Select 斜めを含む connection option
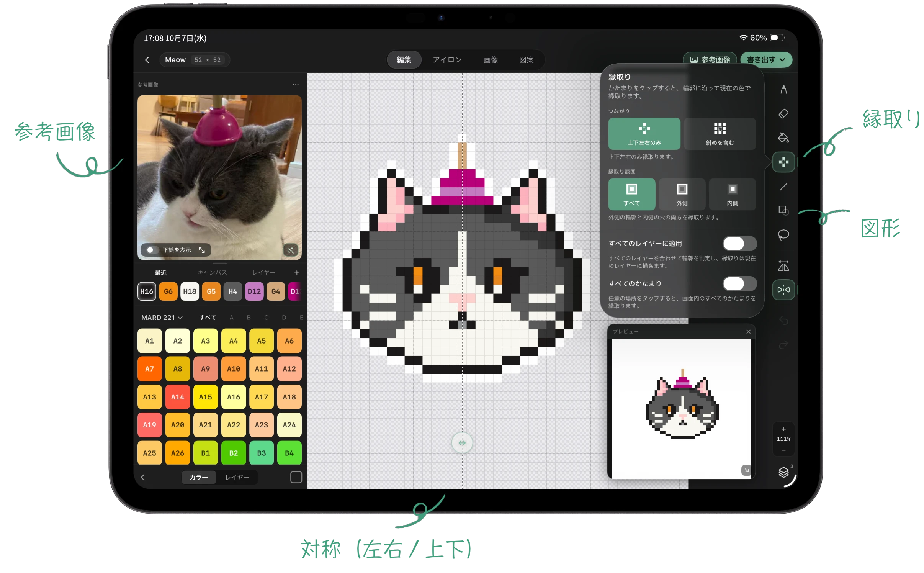Screen dimensions: 924x573 [x=719, y=134]
